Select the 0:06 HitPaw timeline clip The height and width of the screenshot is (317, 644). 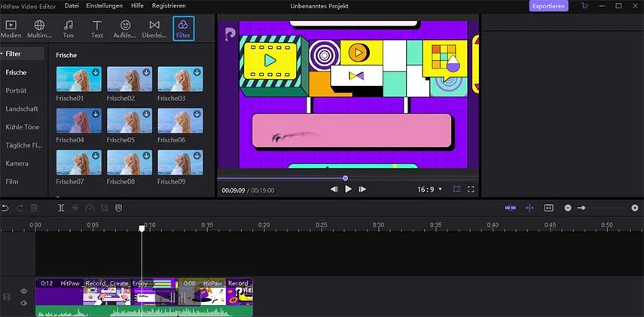click(215, 297)
